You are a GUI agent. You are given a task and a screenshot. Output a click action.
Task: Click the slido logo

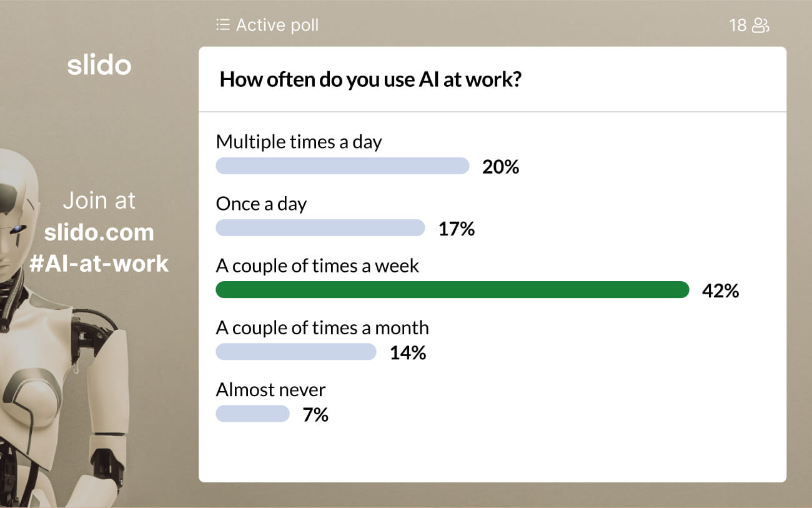[x=99, y=65]
